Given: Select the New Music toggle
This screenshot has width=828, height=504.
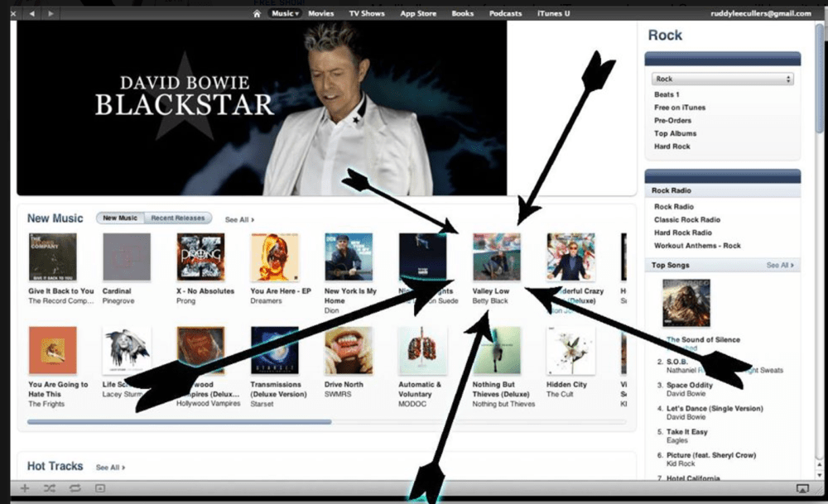Looking at the screenshot, I should click(120, 218).
